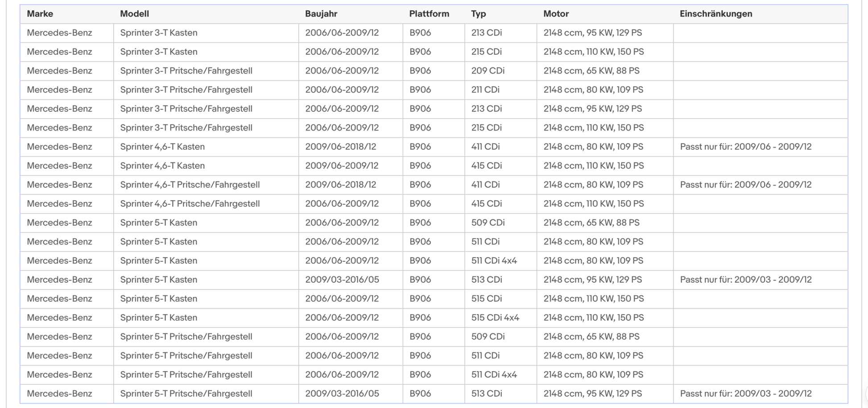
Task: Click the Mercedes-Benz cell in the first row
Action: 59,33
